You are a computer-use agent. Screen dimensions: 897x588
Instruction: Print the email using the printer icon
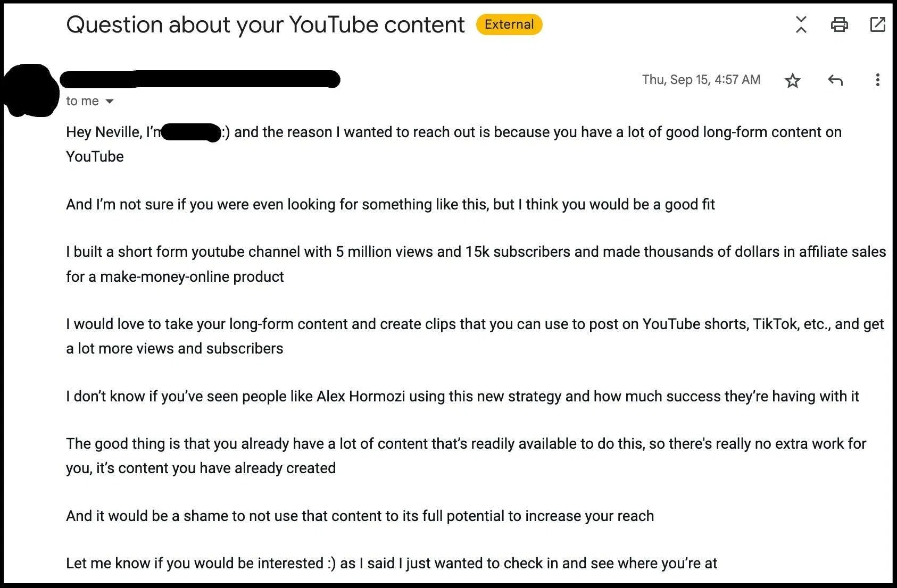click(839, 24)
